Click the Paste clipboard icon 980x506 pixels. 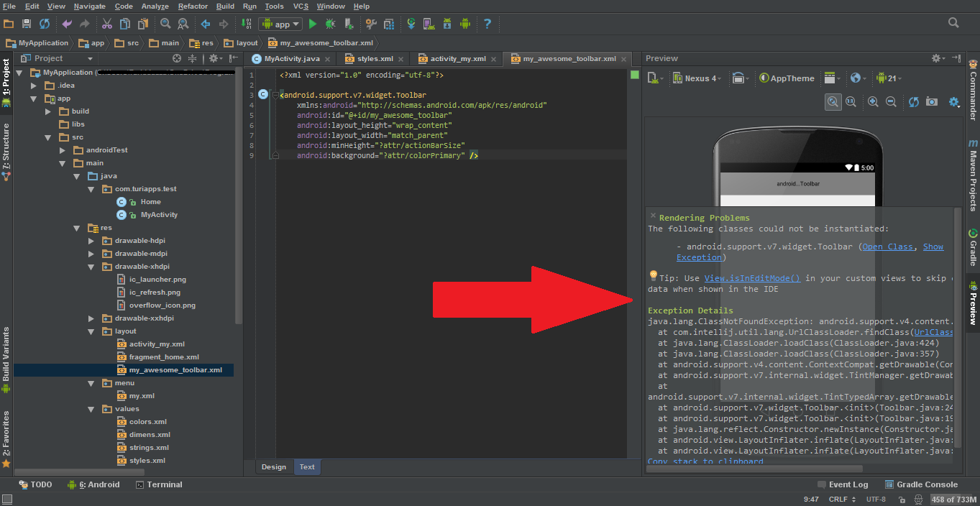point(142,24)
